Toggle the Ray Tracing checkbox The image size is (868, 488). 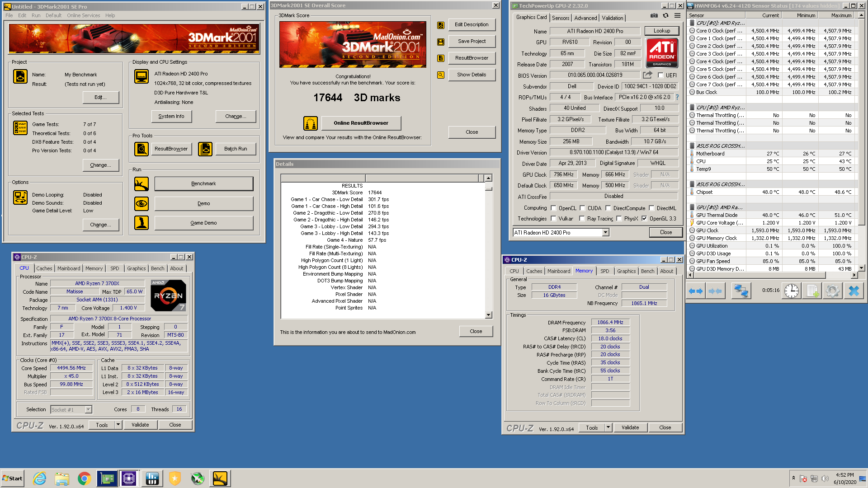tap(582, 219)
